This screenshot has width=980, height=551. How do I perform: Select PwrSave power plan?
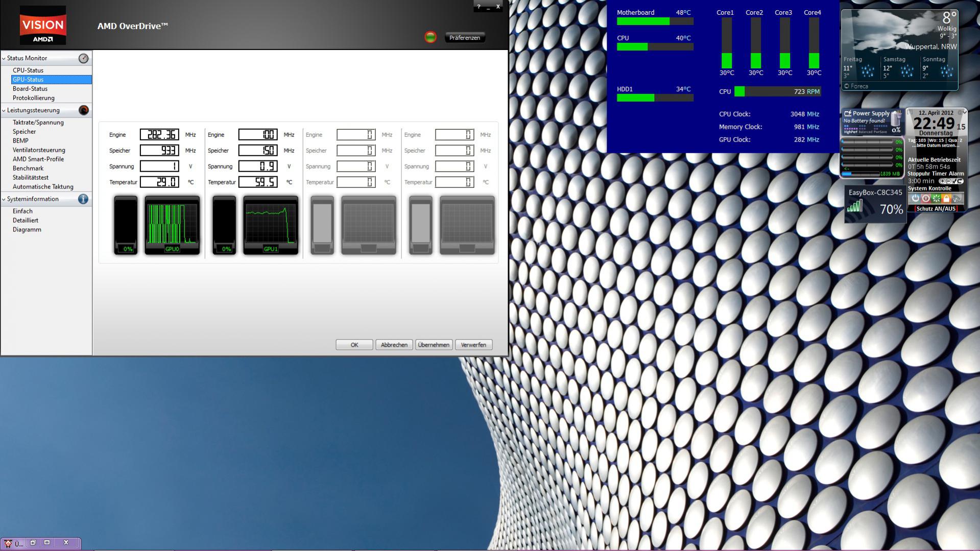pyautogui.click(x=880, y=132)
